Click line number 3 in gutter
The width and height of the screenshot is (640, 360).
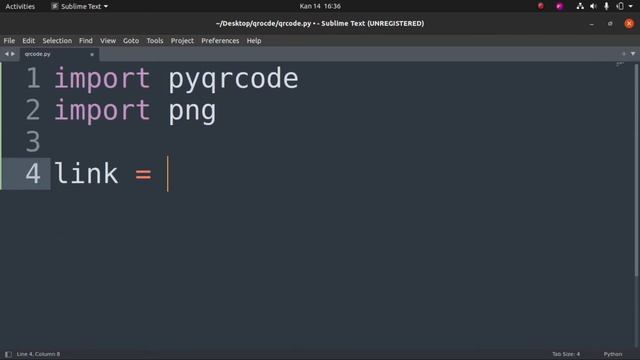(x=33, y=142)
